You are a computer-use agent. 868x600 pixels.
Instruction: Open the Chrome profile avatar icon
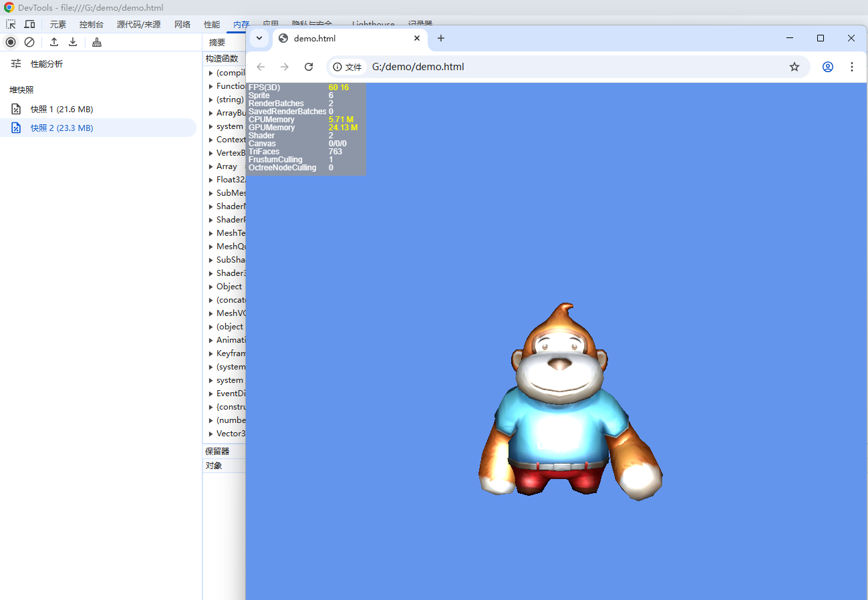click(828, 67)
